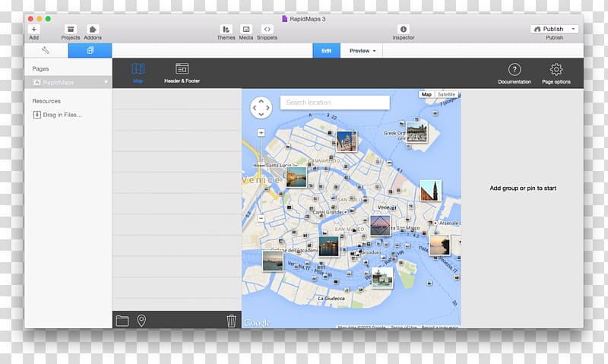Click the red bell tower photo pin
Screen dimensions: 608x364
coord(431,190)
